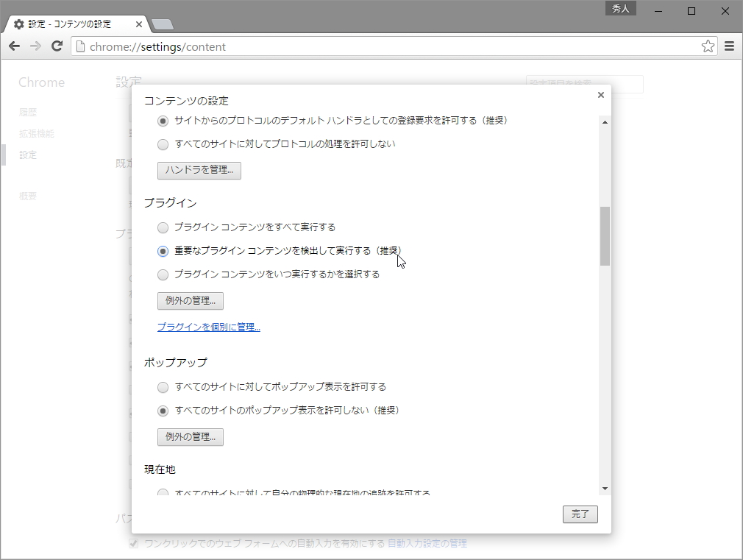The width and height of the screenshot is (743, 560).
Task: Open the プラグインを個別に管理 link
Action: click(x=208, y=327)
